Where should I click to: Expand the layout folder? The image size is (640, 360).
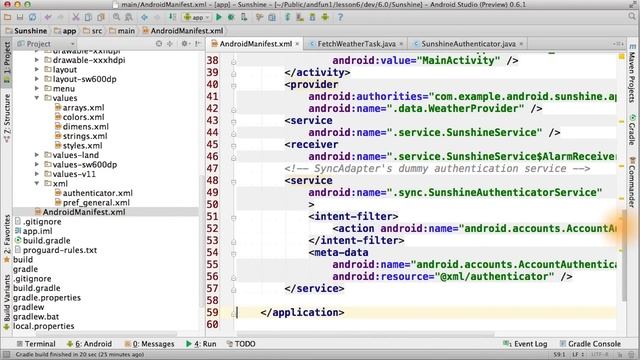pos(37,69)
